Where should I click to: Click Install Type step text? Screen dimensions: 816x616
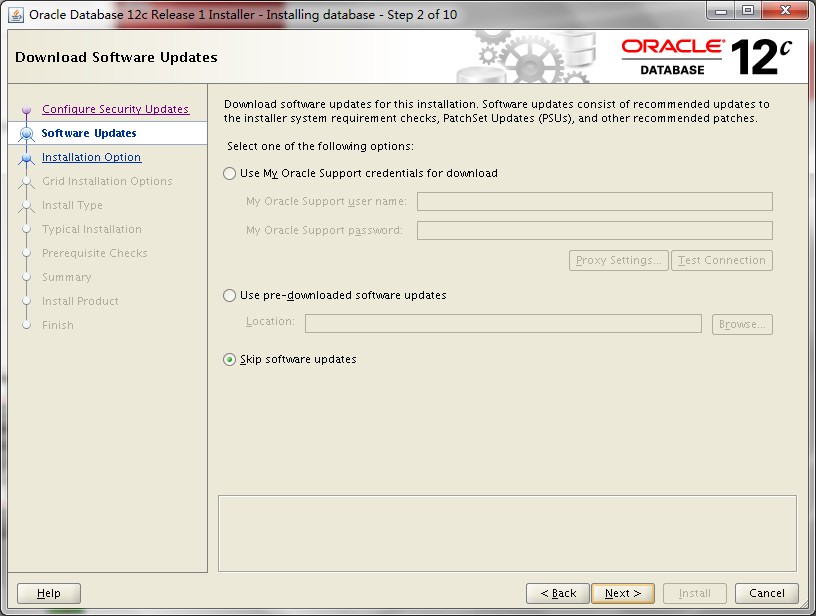[x=72, y=205]
